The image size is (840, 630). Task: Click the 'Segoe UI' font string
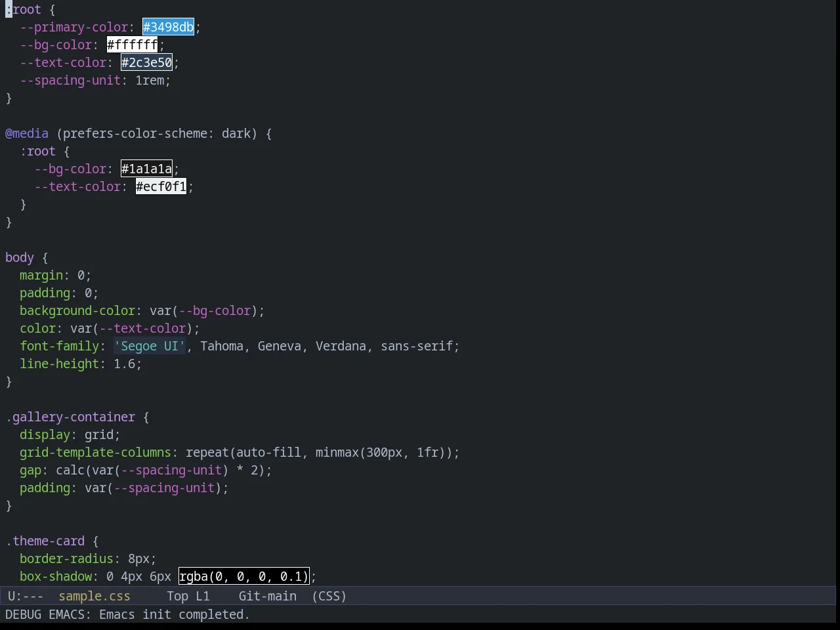click(x=150, y=346)
